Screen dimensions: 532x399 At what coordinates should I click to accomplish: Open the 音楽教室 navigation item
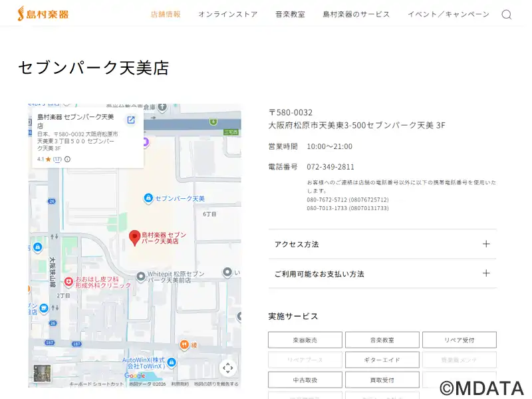290,14
